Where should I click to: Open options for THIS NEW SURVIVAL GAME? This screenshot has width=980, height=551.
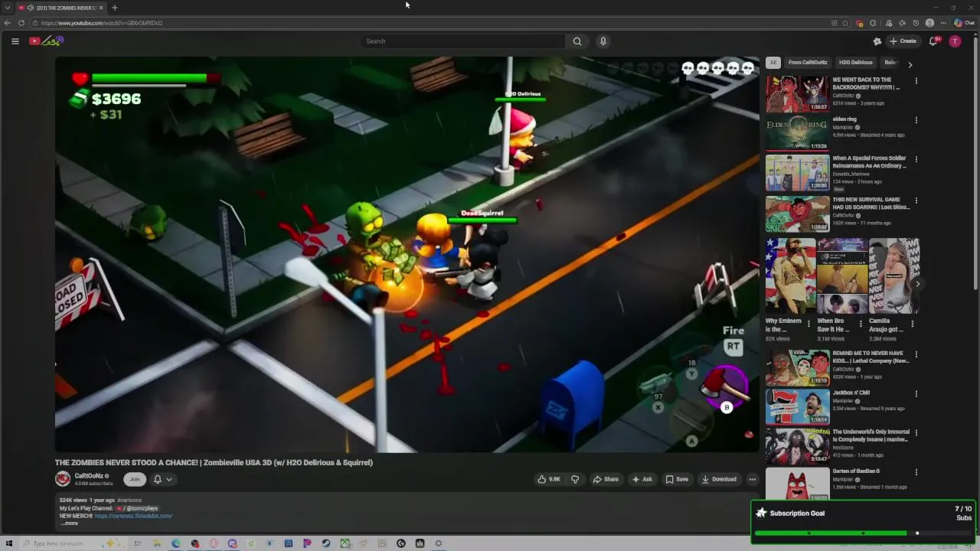[x=916, y=201]
